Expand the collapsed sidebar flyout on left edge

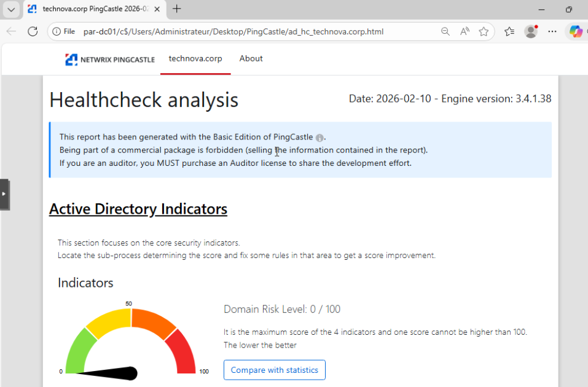pyautogui.click(x=5, y=193)
